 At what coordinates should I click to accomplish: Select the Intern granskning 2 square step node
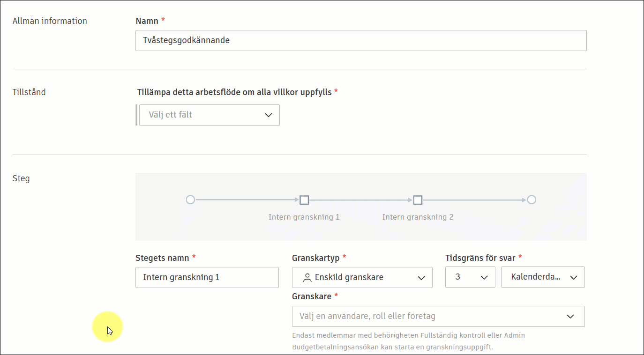tap(418, 200)
